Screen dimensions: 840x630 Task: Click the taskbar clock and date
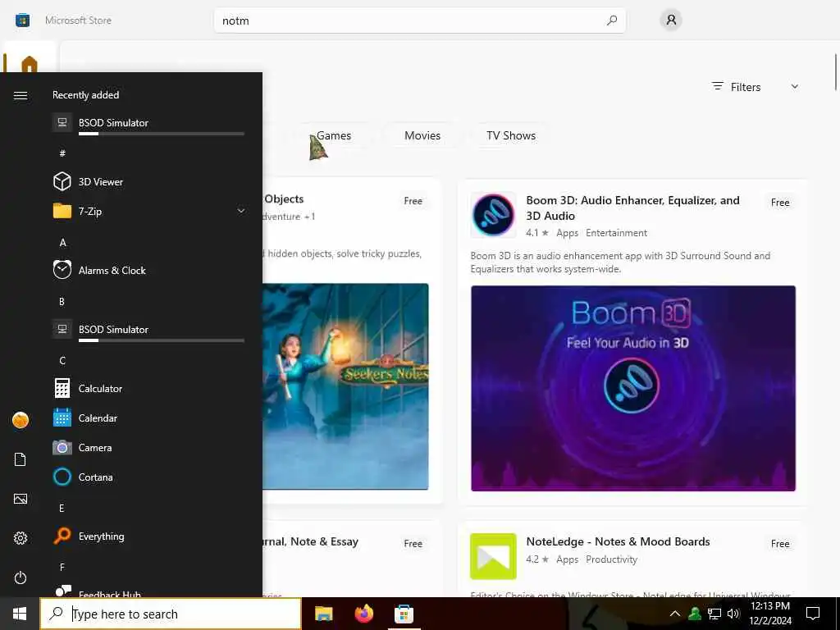point(769,614)
